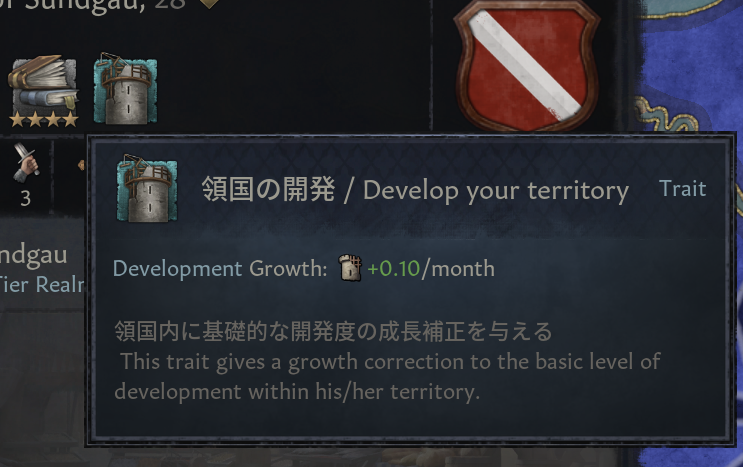
Task: Click the four gold stars under book
Action: tap(44, 119)
